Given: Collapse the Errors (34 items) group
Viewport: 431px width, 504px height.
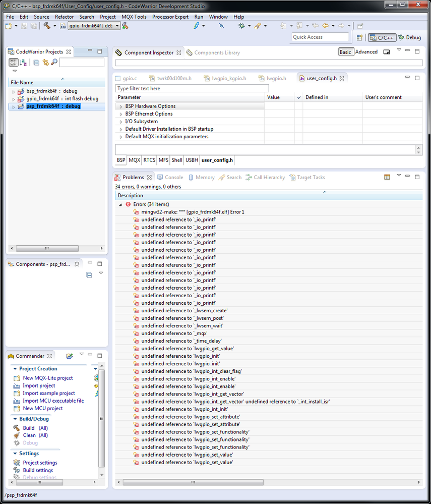Looking at the screenshot, I should (120, 205).
